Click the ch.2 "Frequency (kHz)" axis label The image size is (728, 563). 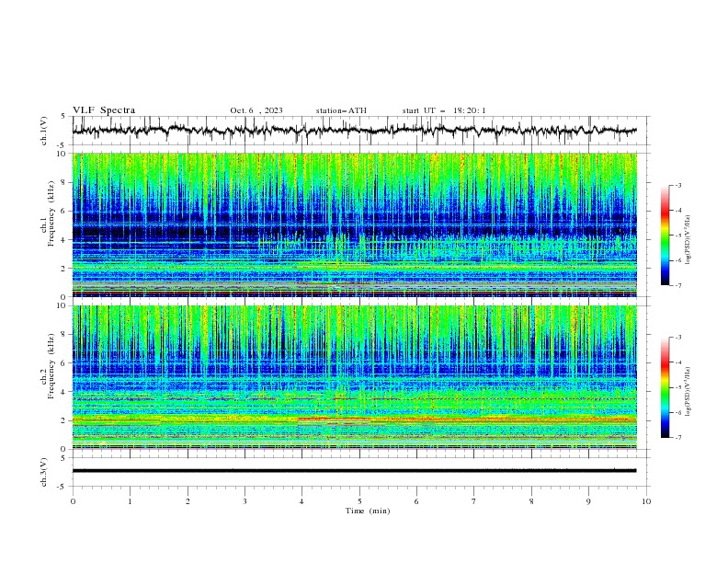click(x=51, y=365)
